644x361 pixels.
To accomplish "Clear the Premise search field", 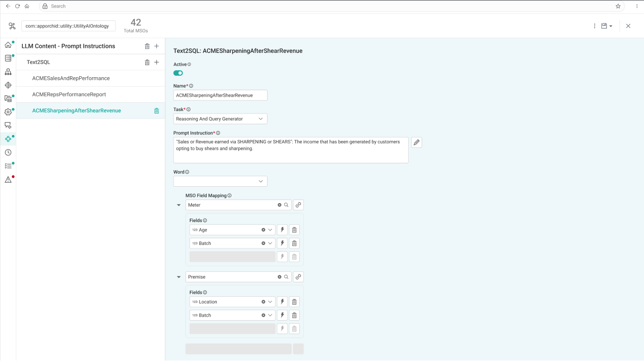I will point(279,277).
